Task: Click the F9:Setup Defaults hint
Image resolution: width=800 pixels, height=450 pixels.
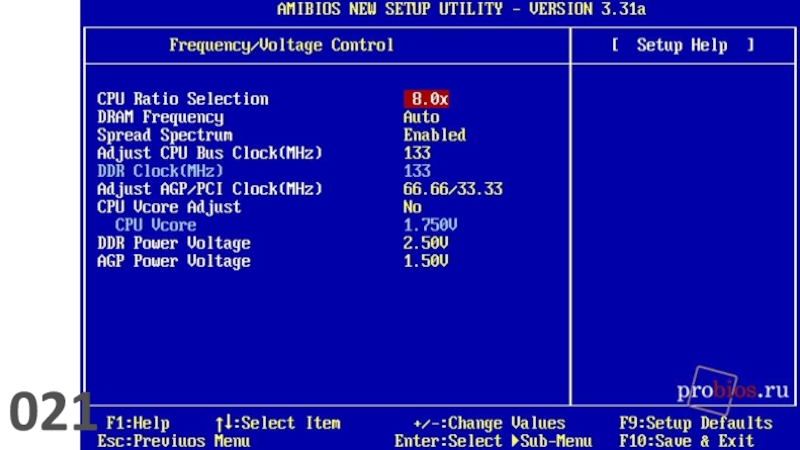Action: coord(696,423)
